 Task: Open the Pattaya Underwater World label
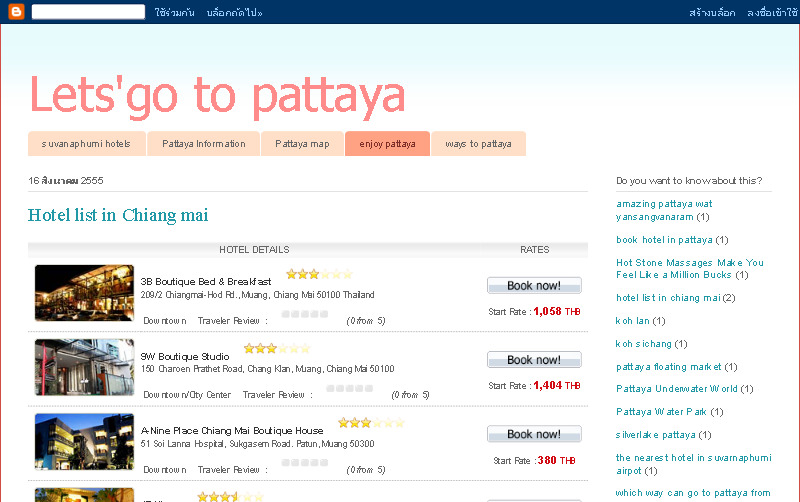pos(677,389)
